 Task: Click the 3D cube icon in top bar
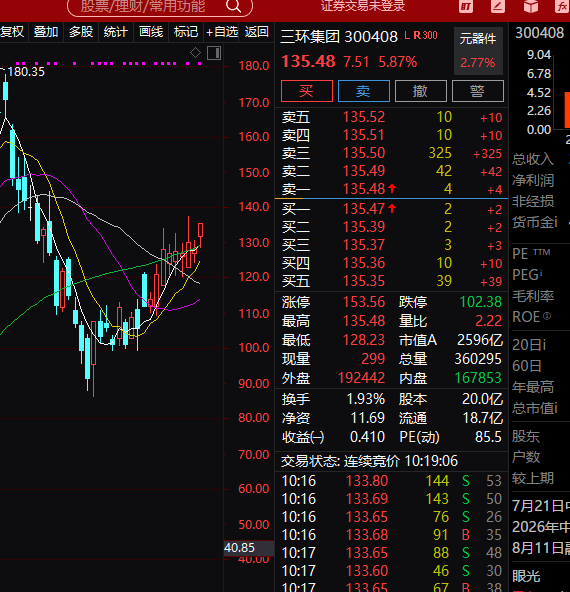click(x=531, y=6)
